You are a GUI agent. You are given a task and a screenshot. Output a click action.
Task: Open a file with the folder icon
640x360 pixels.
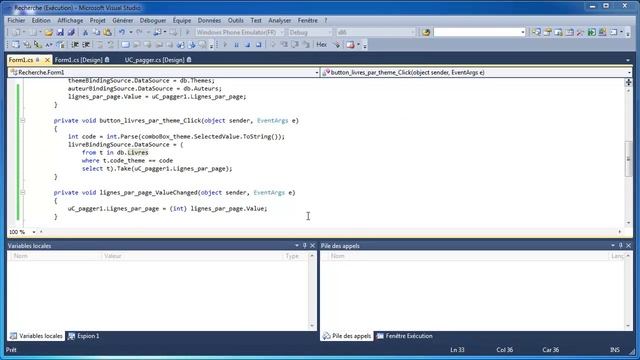coord(49,32)
